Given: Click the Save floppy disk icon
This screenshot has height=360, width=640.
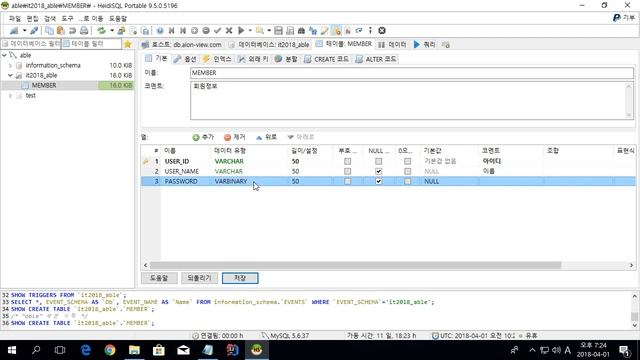Looking at the screenshot, I should pyautogui.click(x=278, y=31).
